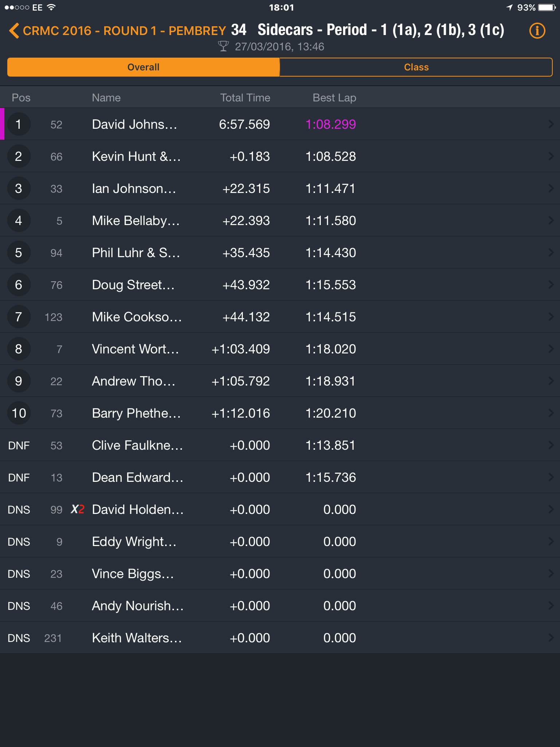
Task: Tap the Wi-Fi status icon
Action: click(51, 7)
